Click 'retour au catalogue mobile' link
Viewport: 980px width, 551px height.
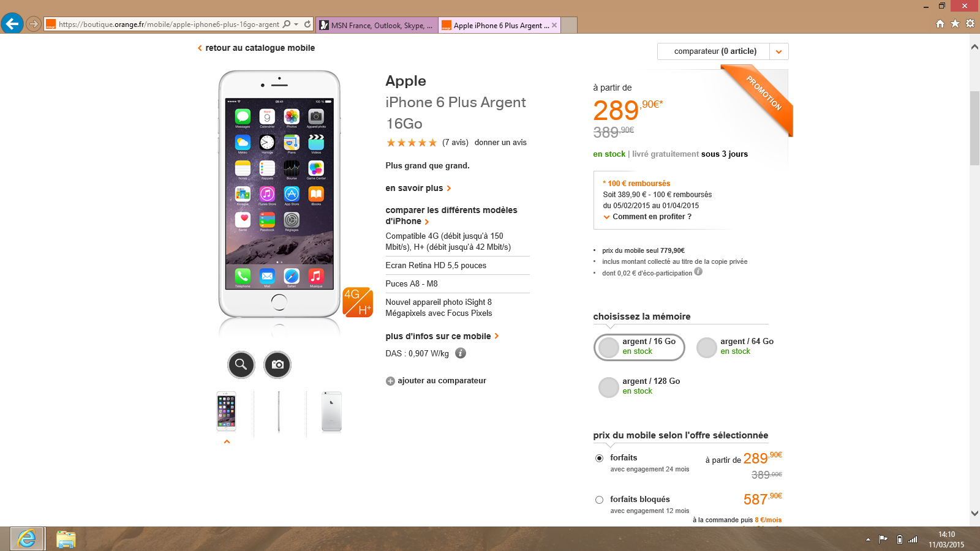(260, 48)
